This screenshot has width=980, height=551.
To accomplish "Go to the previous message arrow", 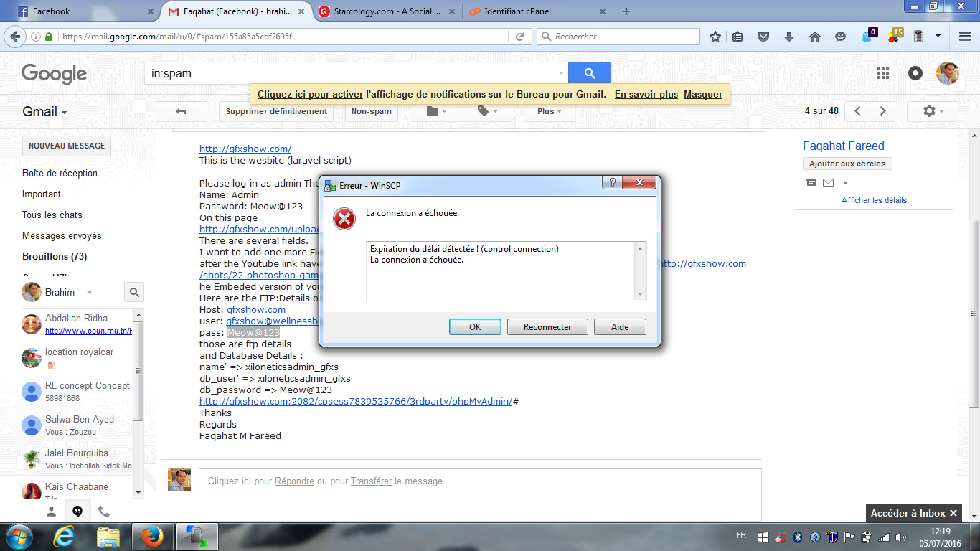I will tap(857, 111).
